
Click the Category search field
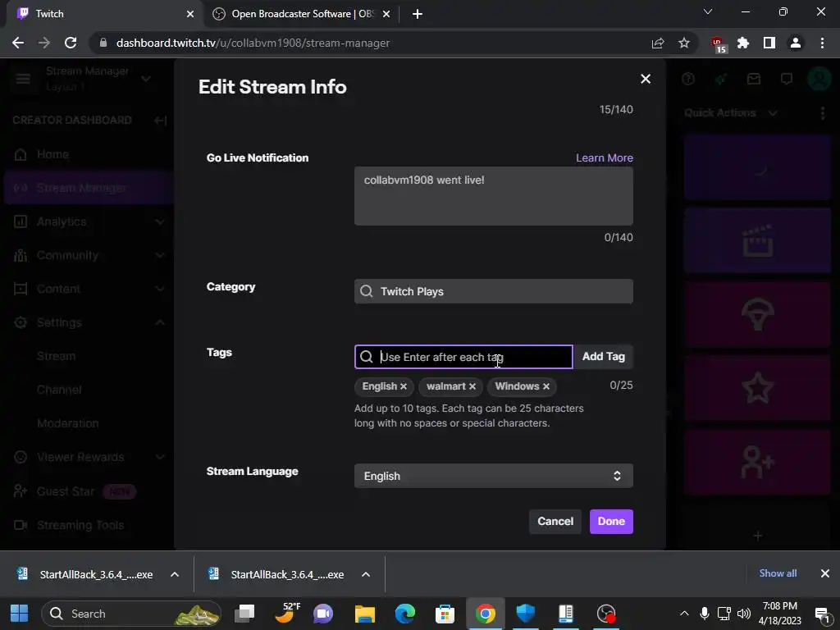click(493, 291)
